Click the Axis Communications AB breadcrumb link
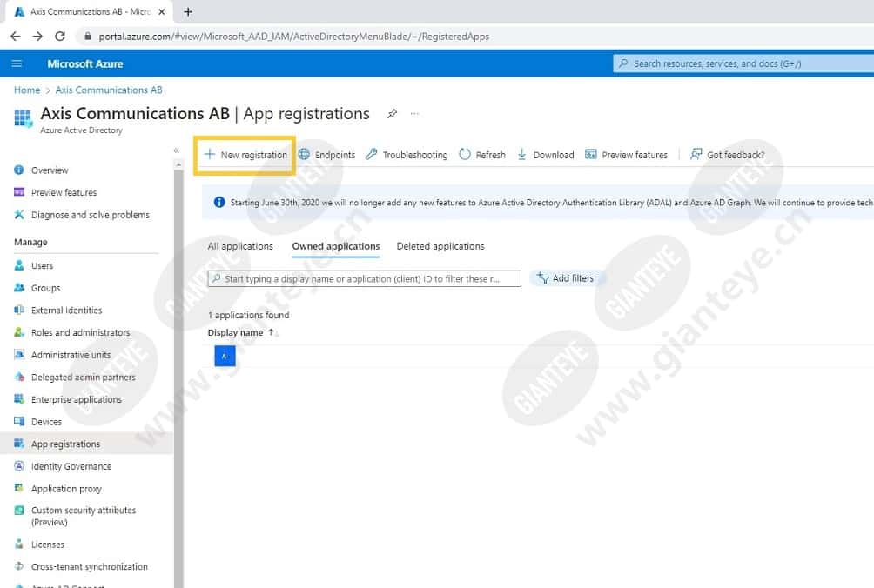Image resolution: width=874 pixels, height=588 pixels. (109, 90)
